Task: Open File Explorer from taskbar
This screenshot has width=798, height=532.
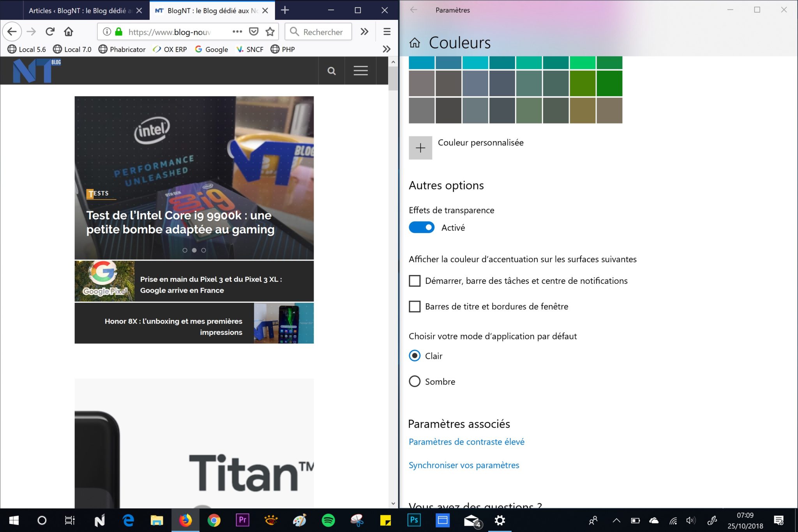Action: pos(157,520)
